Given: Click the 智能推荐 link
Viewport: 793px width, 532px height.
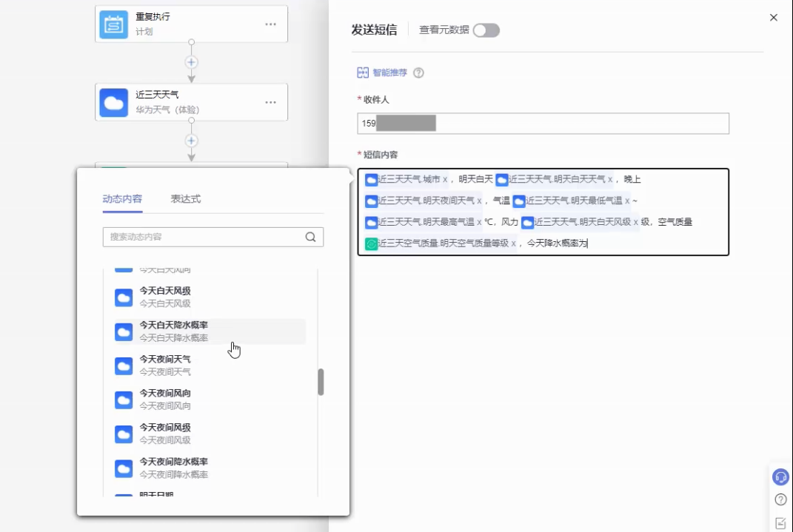Looking at the screenshot, I should click(389, 73).
